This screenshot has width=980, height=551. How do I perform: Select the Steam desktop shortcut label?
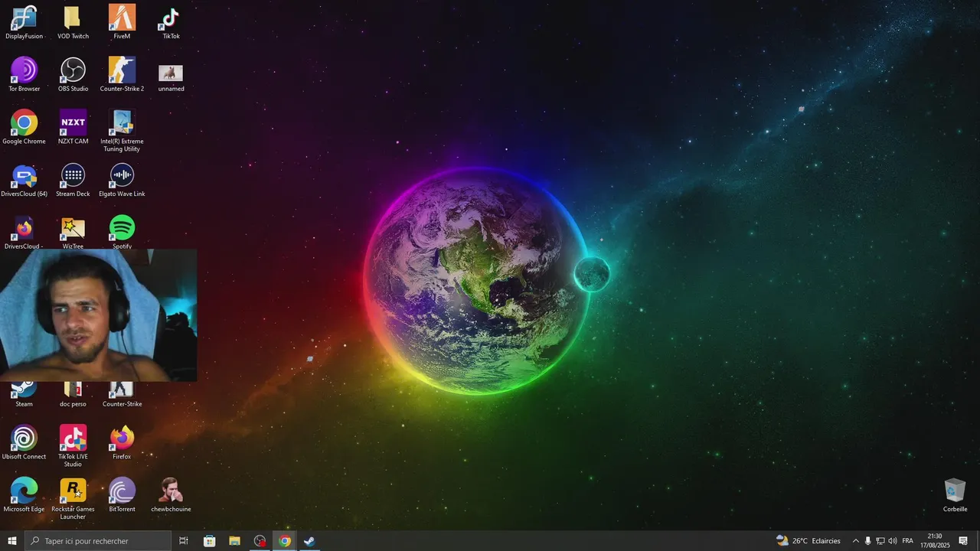pyautogui.click(x=24, y=404)
